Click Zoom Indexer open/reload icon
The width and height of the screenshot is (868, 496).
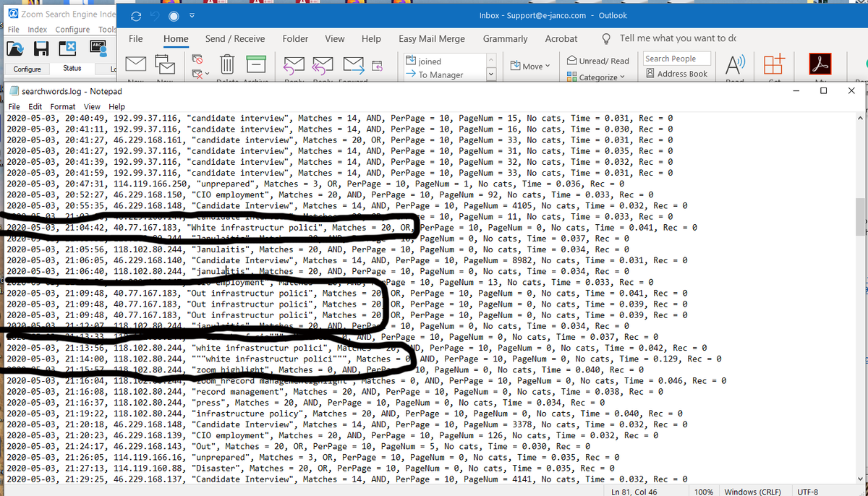15,48
